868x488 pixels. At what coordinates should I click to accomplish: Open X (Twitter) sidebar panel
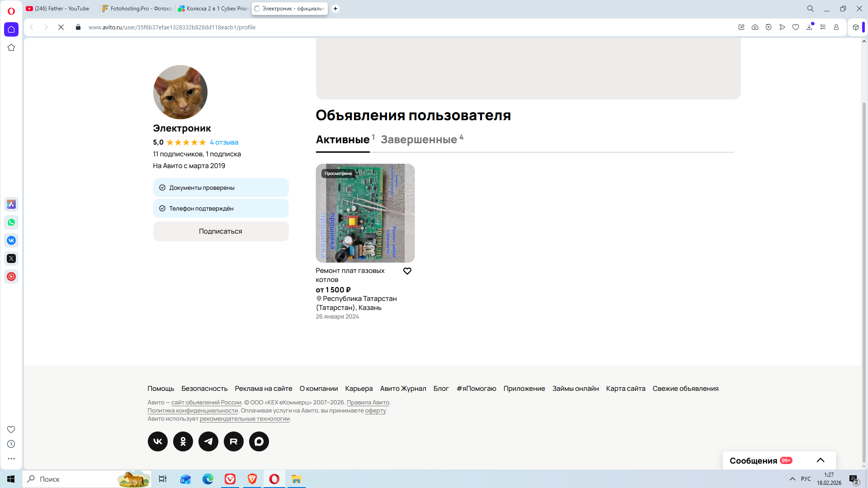click(x=11, y=258)
